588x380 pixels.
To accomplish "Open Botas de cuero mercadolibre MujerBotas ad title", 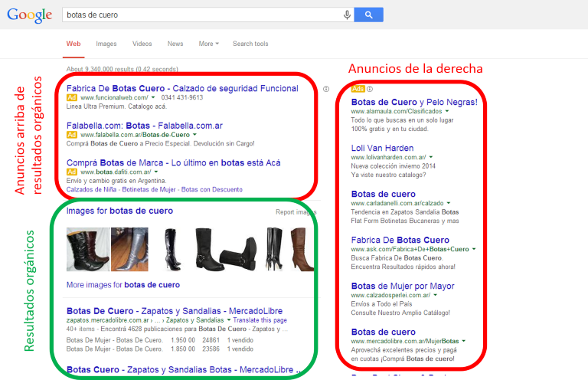I will click(x=384, y=332).
